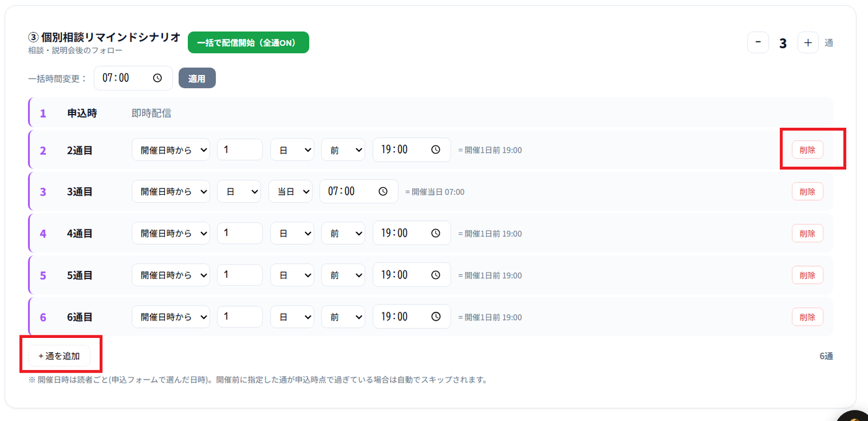Screen dimensions: 868x421
Task: Apply bulk time with the 適用 button
Action: pyautogui.click(x=197, y=78)
